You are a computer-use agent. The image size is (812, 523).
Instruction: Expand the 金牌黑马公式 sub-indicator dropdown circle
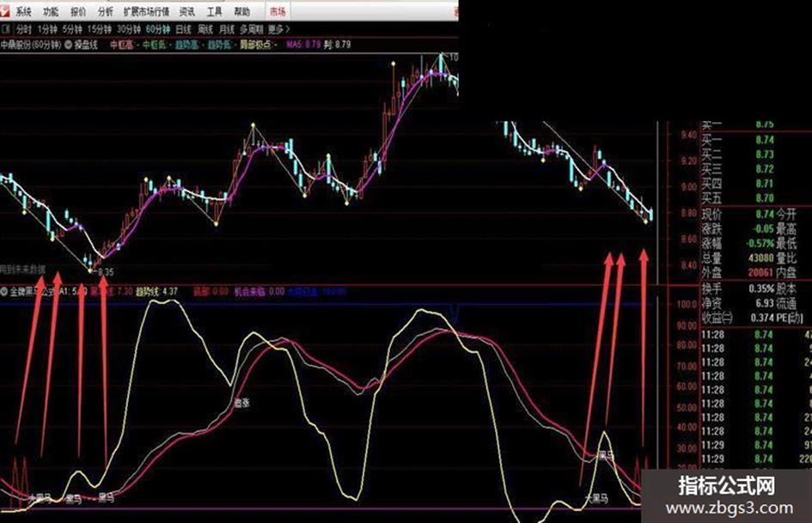4,291
